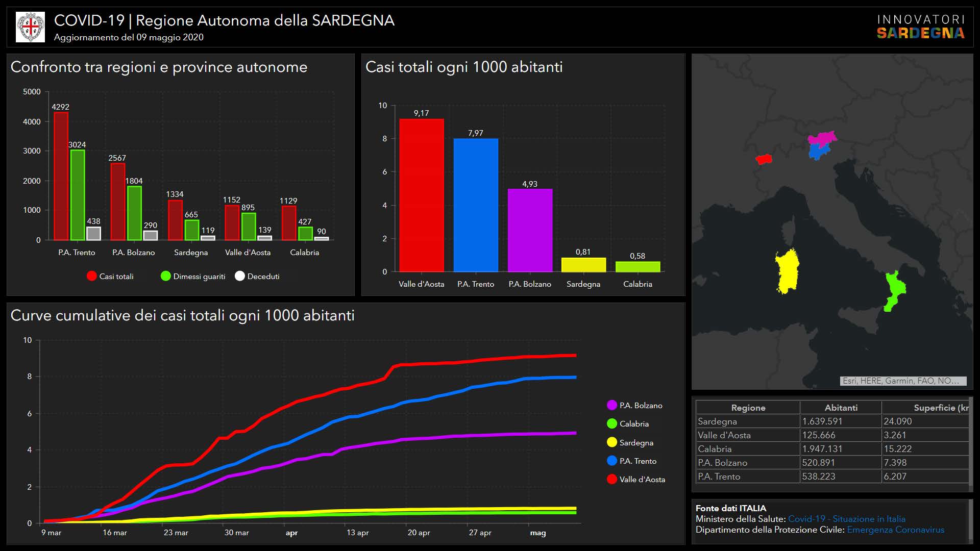
Task: Click Valle d'Aosta red legend dot
Action: click(x=611, y=479)
